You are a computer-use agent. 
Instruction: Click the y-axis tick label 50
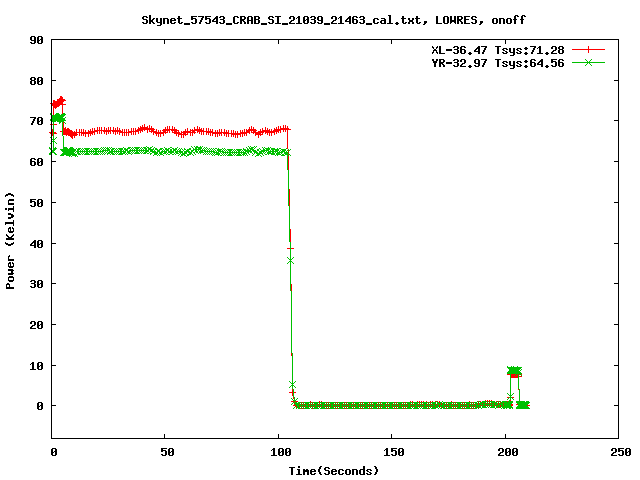click(x=36, y=202)
